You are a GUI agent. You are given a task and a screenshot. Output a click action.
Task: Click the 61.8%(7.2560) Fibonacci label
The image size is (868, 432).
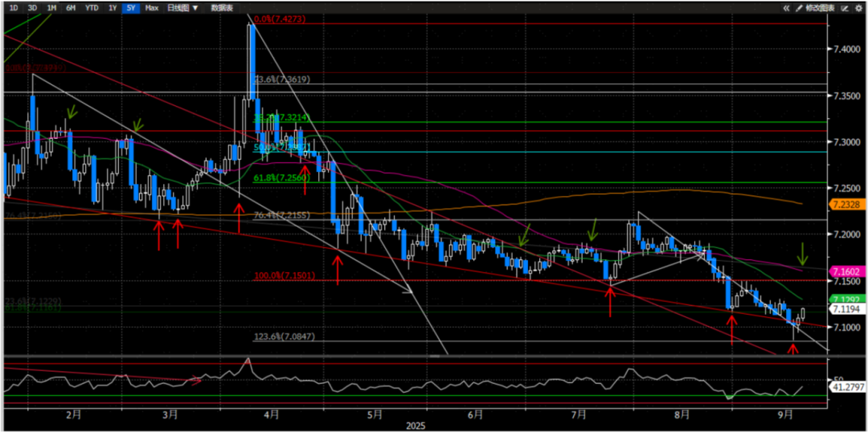281,178
